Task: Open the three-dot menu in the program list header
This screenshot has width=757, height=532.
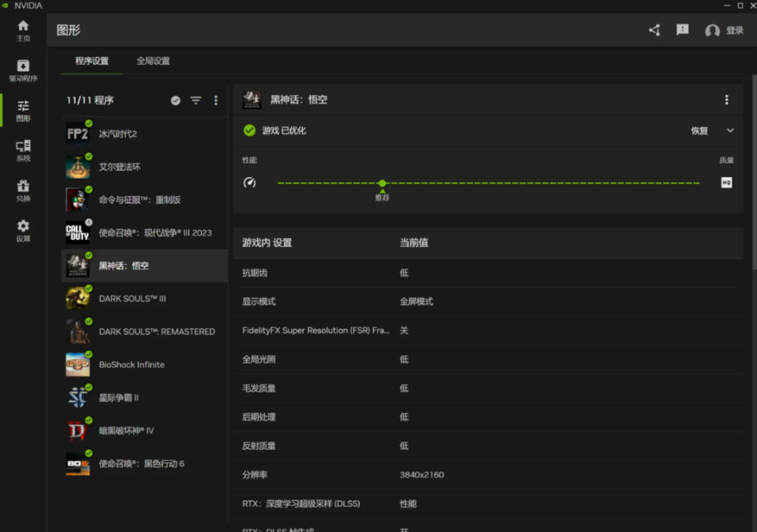Action: click(x=215, y=100)
